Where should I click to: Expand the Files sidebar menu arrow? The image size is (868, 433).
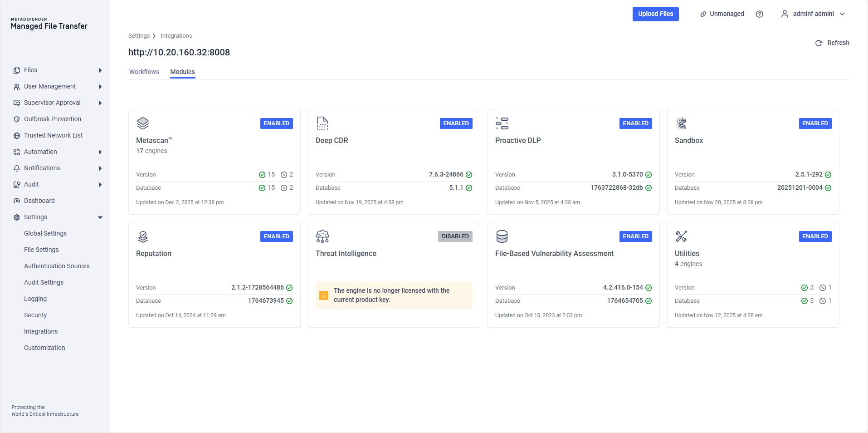pos(100,70)
